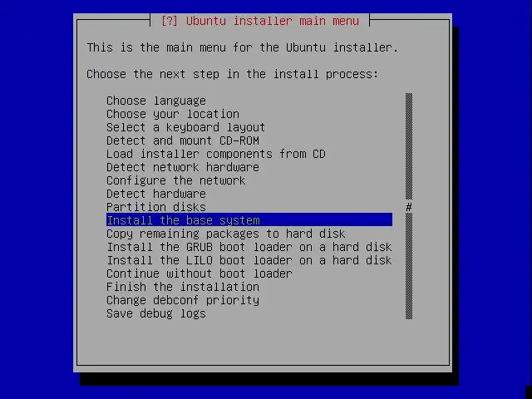
Task: Open Select a keyboard layout step
Action: [x=185, y=127]
